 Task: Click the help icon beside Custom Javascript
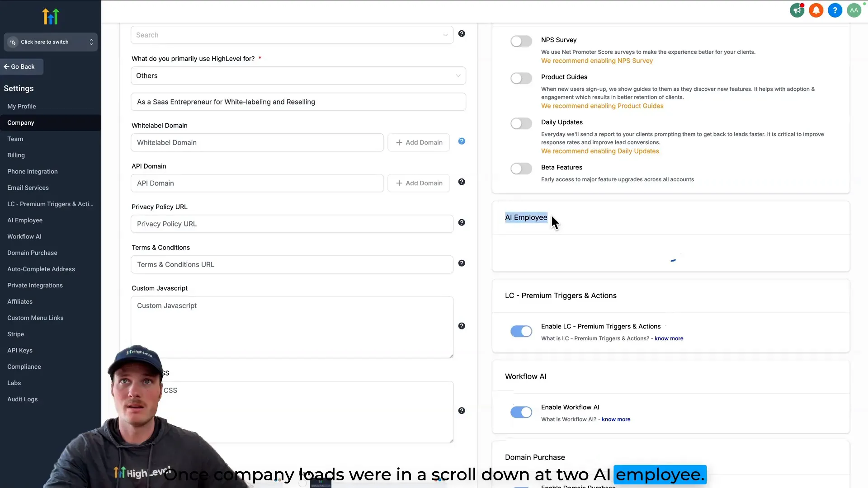(462, 326)
